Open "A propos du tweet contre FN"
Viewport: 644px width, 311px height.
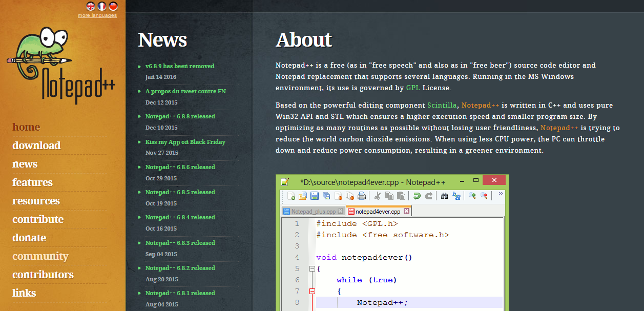point(185,91)
